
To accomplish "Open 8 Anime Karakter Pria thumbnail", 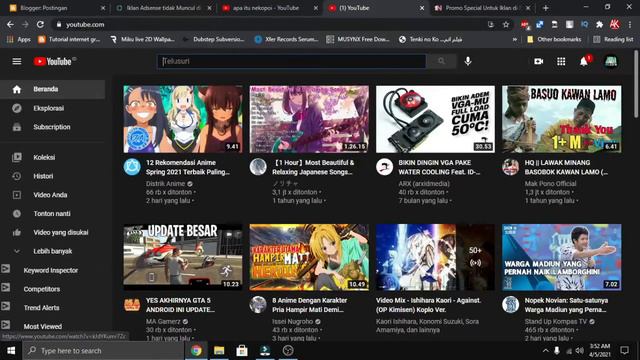I will 309,257.
